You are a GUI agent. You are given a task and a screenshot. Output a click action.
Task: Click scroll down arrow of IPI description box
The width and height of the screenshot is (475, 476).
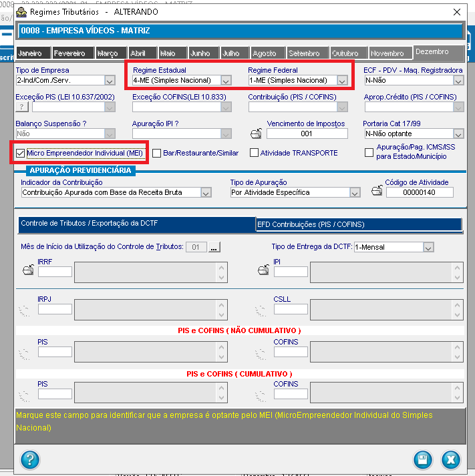(x=457, y=278)
